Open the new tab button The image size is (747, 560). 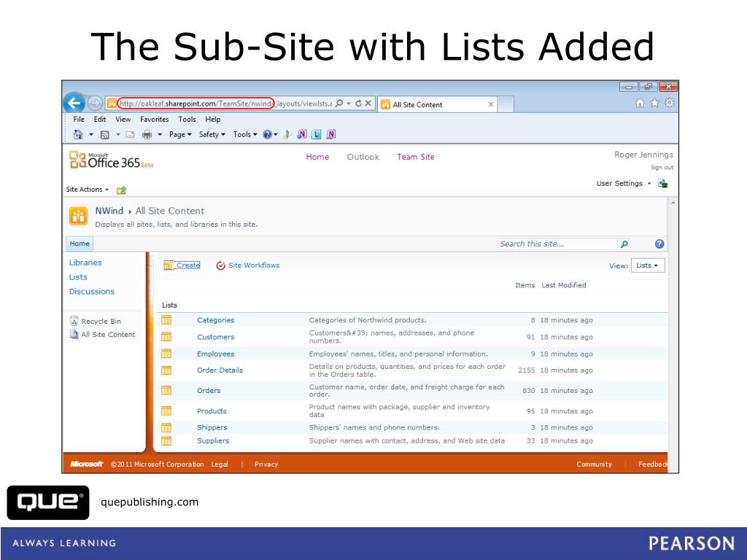(x=506, y=104)
